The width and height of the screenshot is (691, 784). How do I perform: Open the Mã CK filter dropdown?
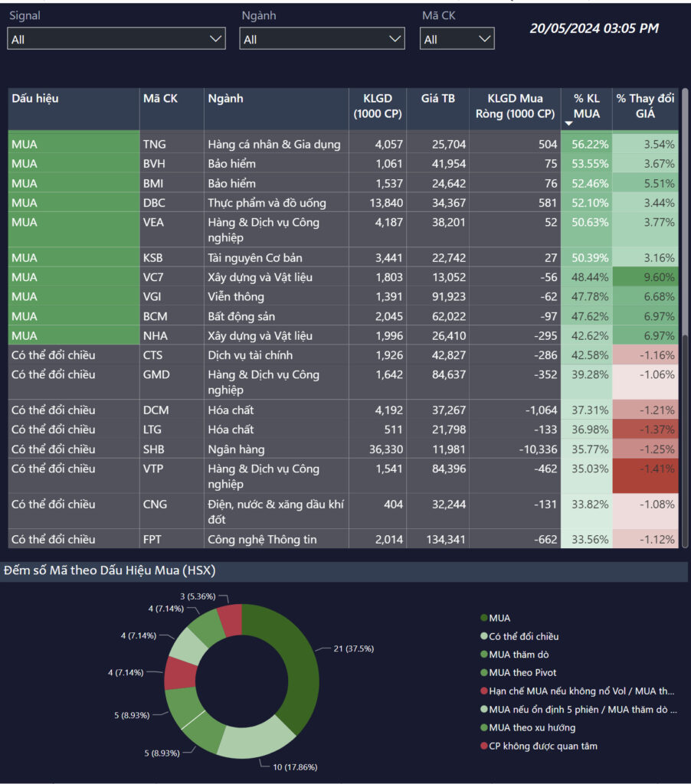[x=457, y=39]
